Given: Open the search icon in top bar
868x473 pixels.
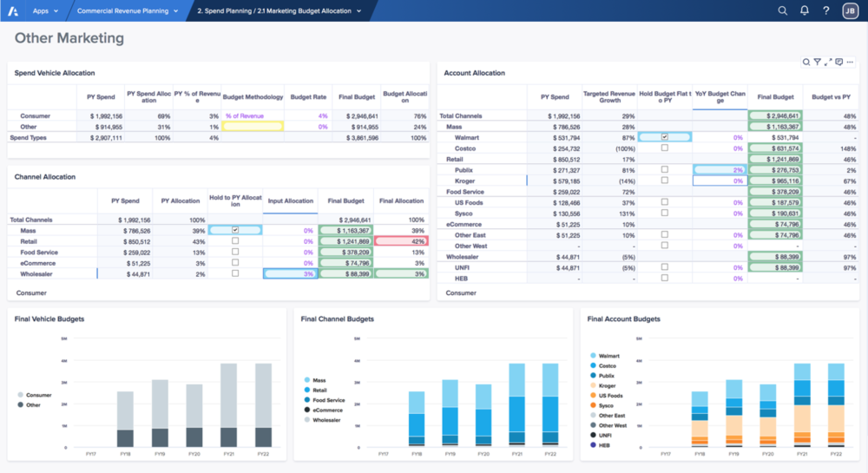Looking at the screenshot, I should tap(782, 10).
